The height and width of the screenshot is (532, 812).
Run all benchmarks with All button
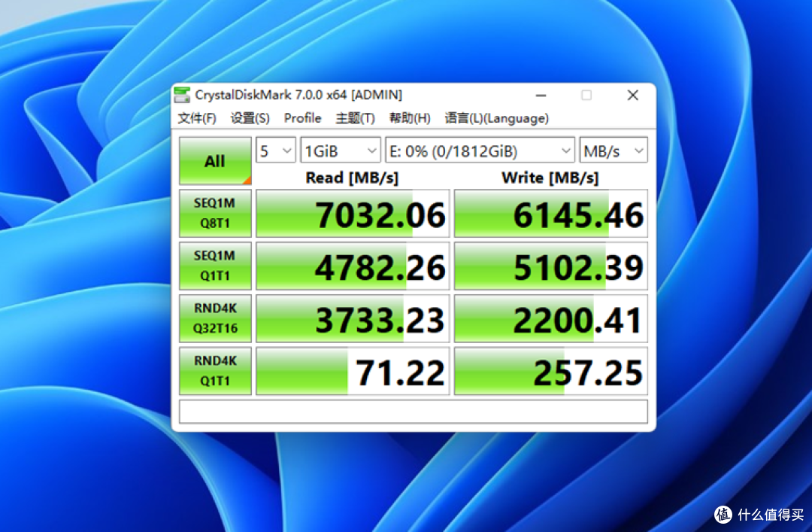(x=216, y=161)
